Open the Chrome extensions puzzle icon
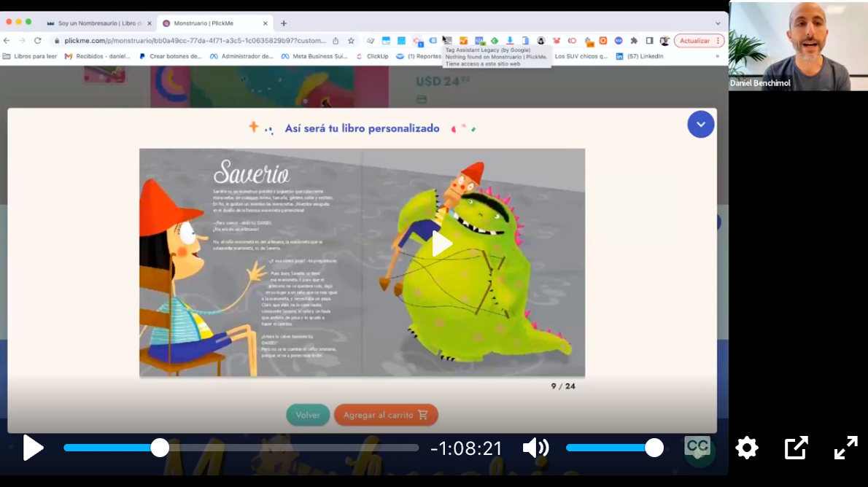 click(x=634, y=40)
